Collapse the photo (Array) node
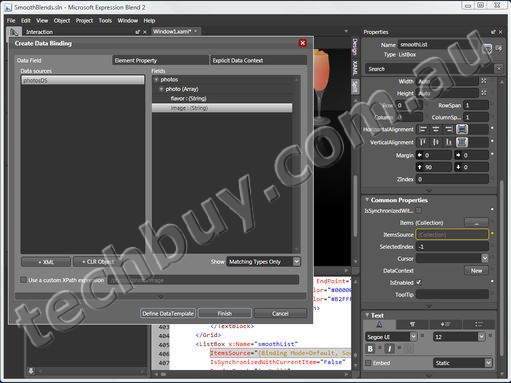 [161, 89]
